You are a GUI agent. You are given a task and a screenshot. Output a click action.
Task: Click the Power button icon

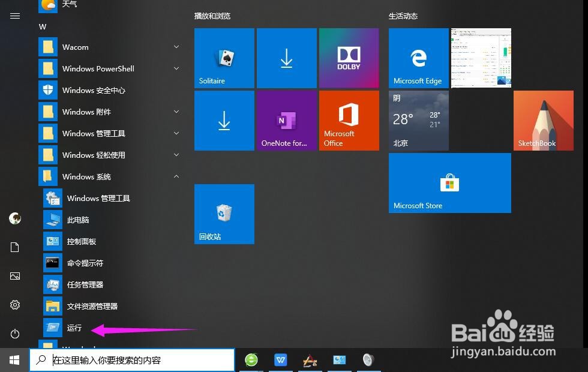[14, 334]
